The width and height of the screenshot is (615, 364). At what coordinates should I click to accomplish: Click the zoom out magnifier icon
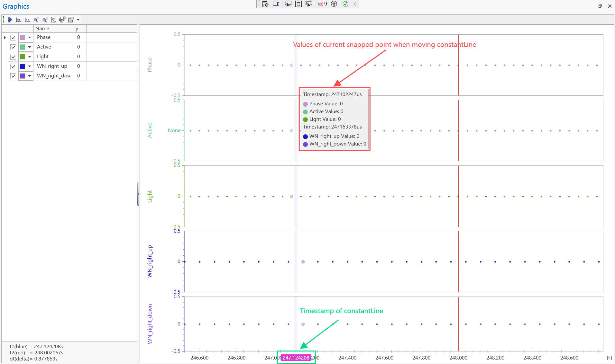tap(36, 20)
